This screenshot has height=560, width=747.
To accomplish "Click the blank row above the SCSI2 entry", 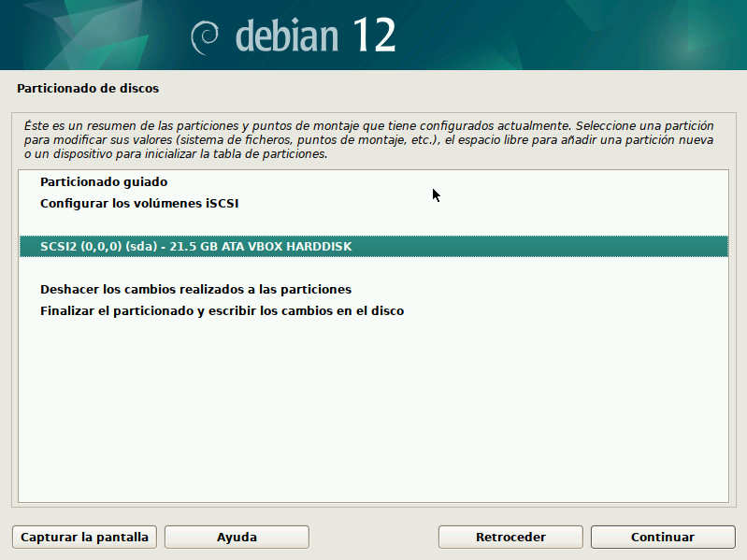I will 374,224.
